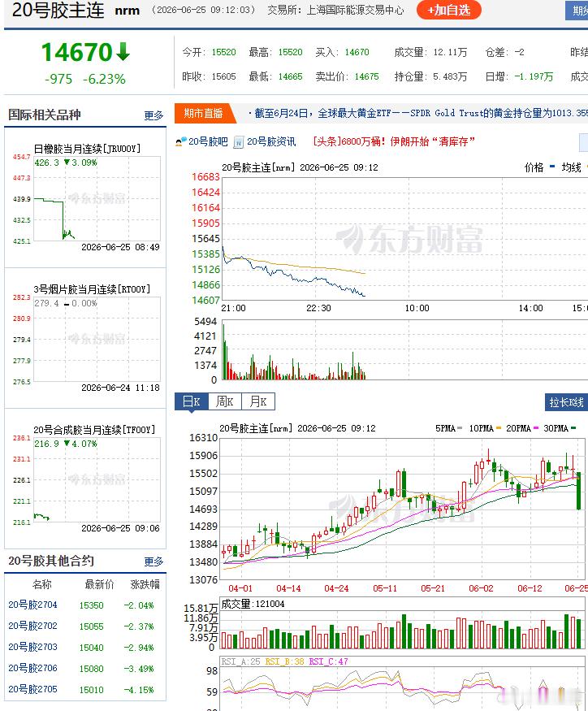Open contract 20号胶2702
The image size is (588, 711).
tap(32, 626)
